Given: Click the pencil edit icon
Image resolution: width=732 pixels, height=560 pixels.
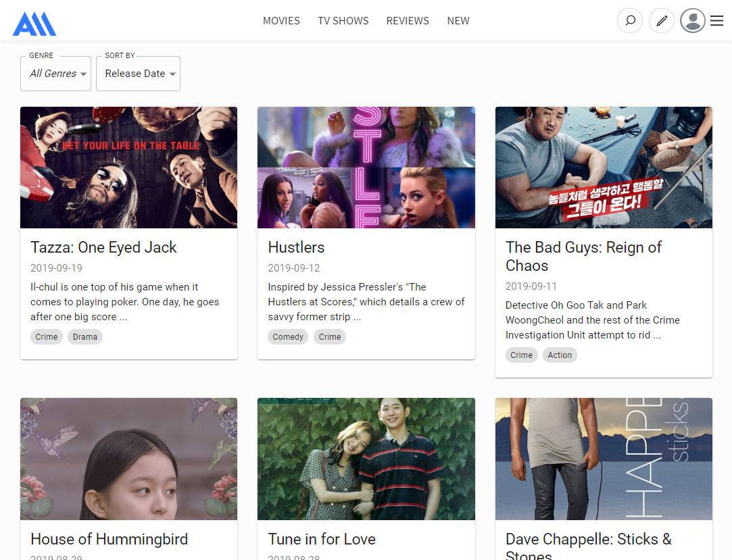Looking at the screenshot, I should [x=662, y=20].
